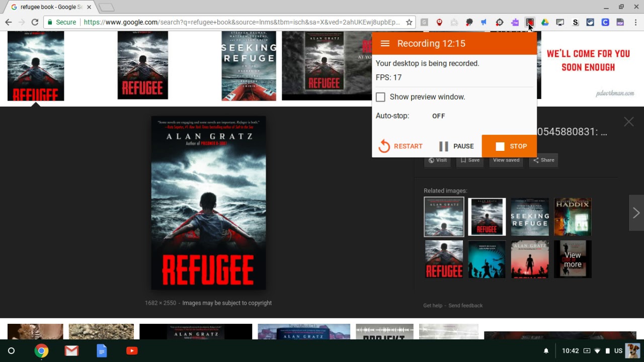Open the purple puzzle piece rw extension
This screenshot has width=644, height=362.
coord(515,22)
